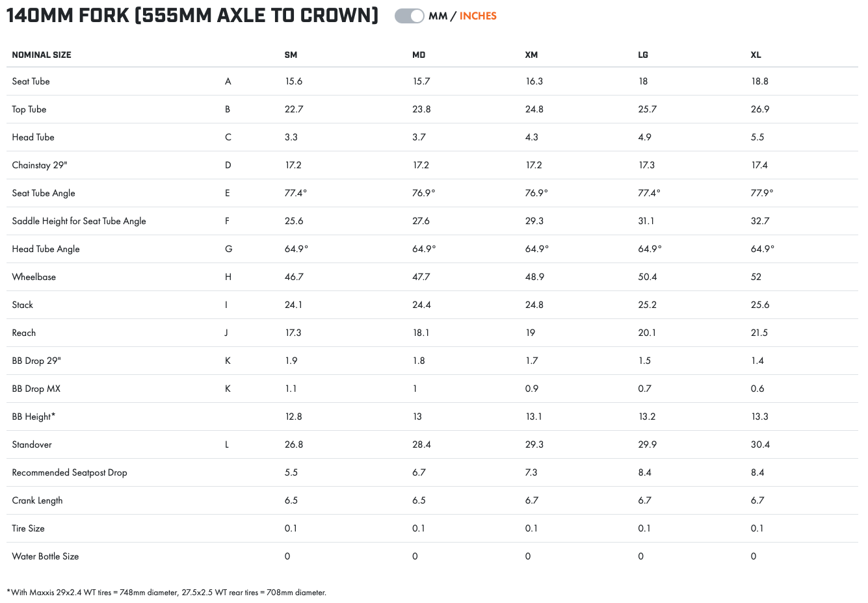Screen dimensions: 868x603
Task: Click the Standover row label
Action: click(x=32, y=444)
